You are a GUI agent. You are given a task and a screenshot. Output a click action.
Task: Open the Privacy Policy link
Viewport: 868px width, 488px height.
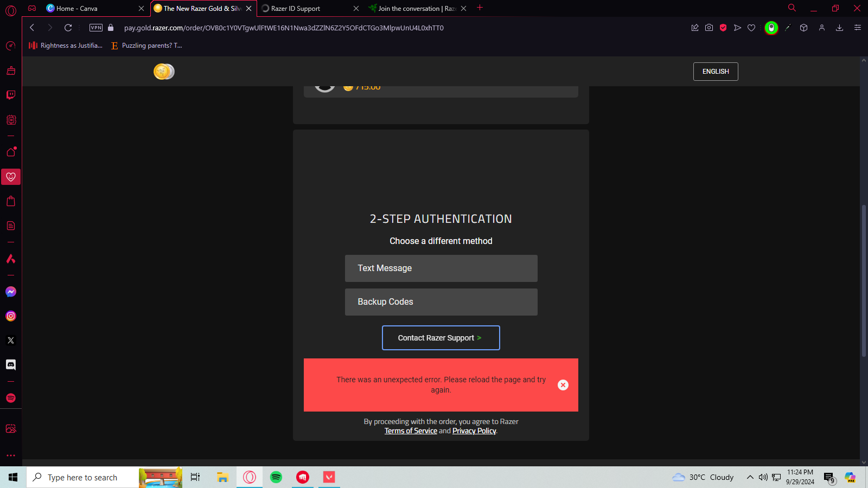474,431
